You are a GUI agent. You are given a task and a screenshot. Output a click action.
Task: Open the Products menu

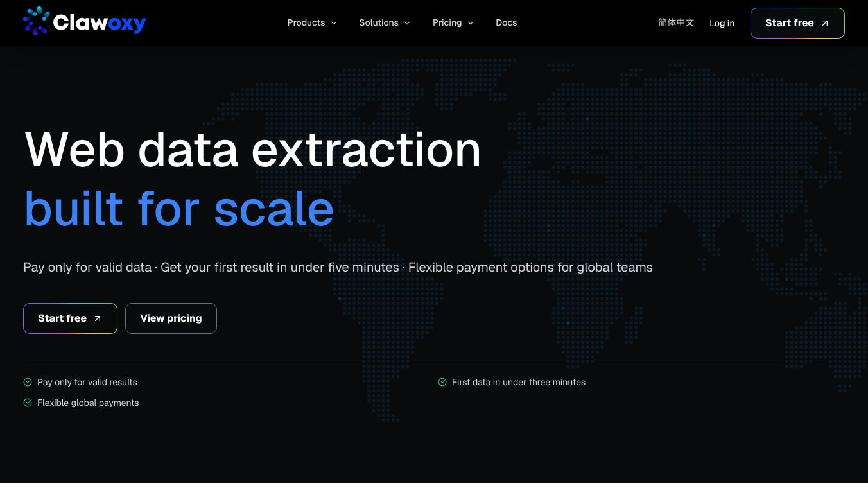(312, 22)
